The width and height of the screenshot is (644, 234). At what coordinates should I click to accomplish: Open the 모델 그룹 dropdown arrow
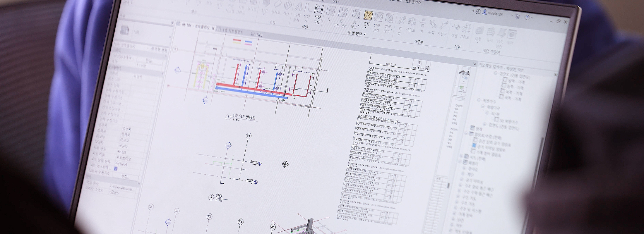pyautogui.click(x=321, y=20)
